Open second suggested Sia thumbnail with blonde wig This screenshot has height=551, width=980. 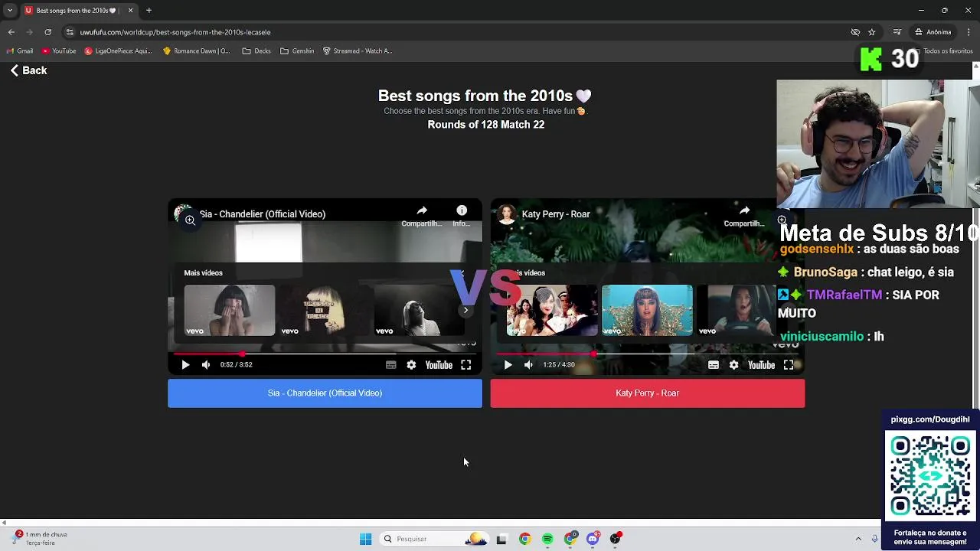(325, 310)
